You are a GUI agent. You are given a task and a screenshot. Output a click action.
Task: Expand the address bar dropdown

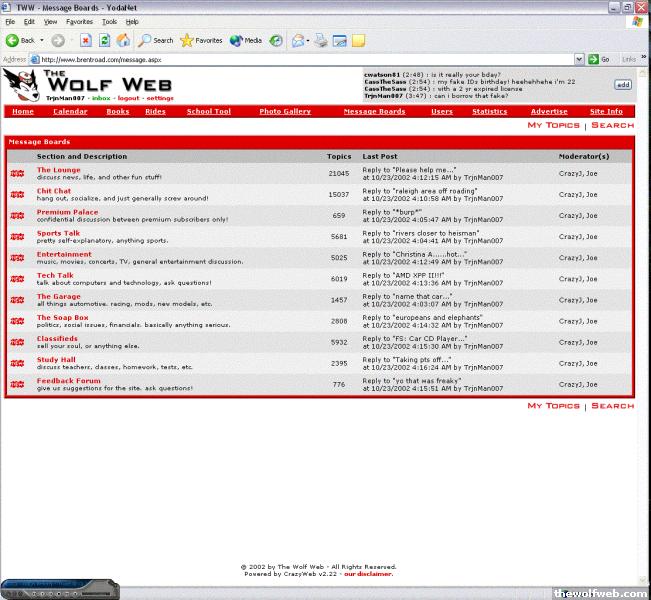click(579, 59)
